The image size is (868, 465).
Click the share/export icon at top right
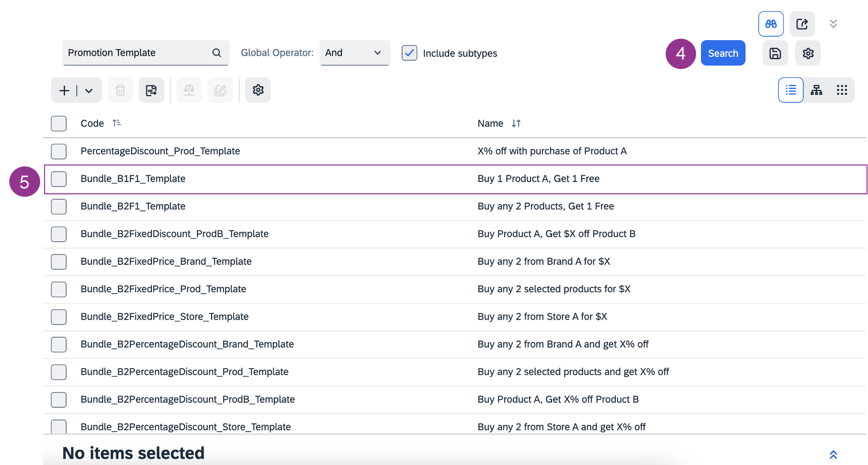pos(802,24)
